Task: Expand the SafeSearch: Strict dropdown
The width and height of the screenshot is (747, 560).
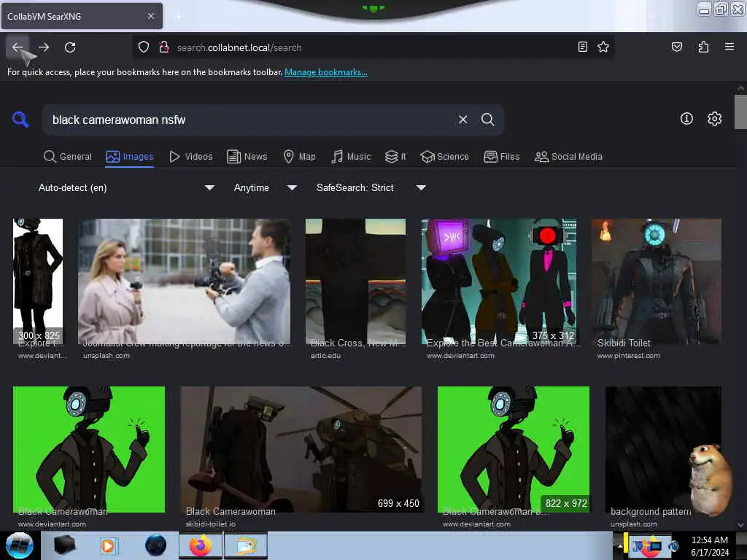Action: pyautogui.click(x=371, y=187)
